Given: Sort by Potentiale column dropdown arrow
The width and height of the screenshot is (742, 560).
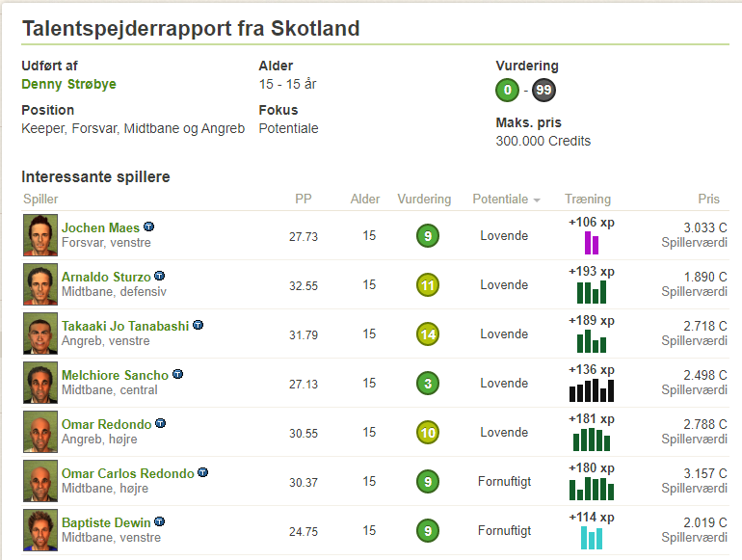Looking at the screenshot, I should 537,200.
